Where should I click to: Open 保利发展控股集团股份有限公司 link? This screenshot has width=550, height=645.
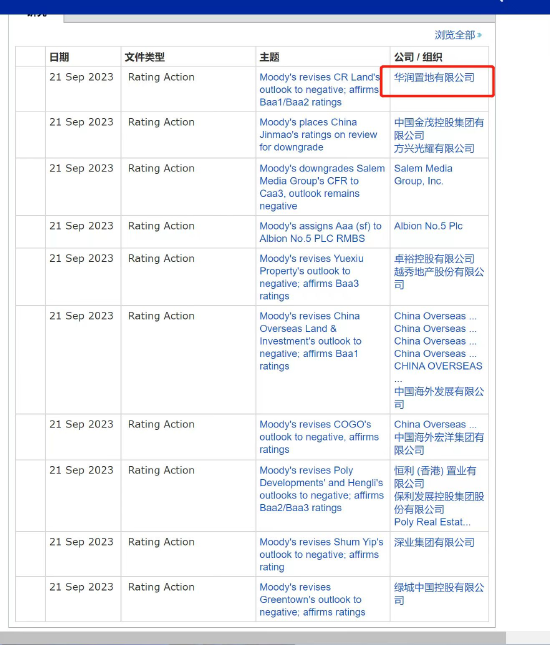[439, 503]
